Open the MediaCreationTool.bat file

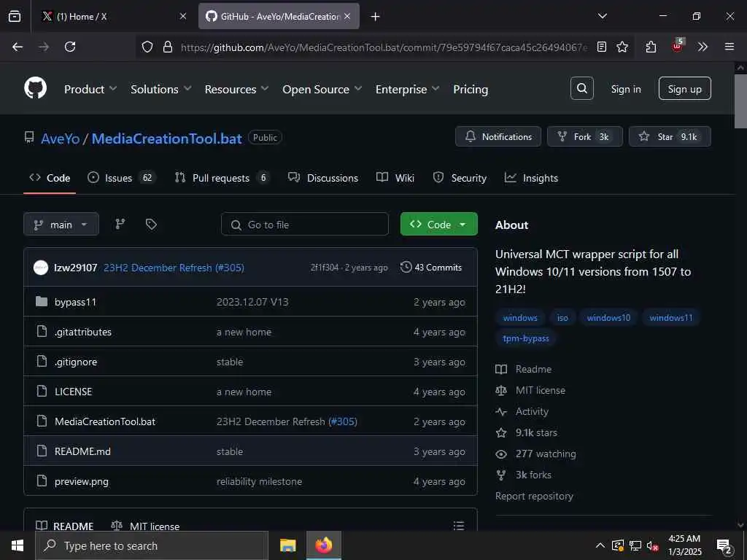[x=105, y=421]
